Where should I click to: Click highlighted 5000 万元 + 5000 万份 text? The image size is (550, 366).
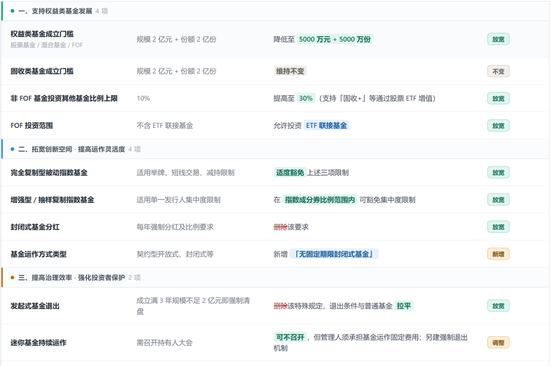pos(335,39)
